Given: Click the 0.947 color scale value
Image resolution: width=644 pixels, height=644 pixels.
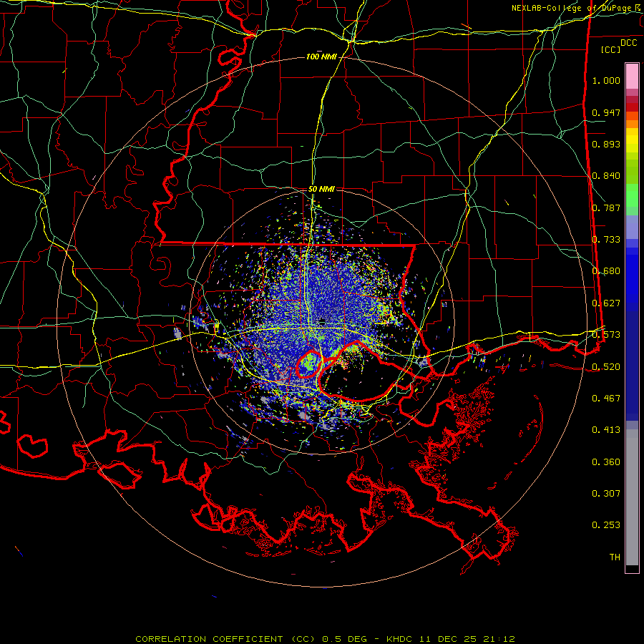Looking at the screenshot, I should [606, 112].
